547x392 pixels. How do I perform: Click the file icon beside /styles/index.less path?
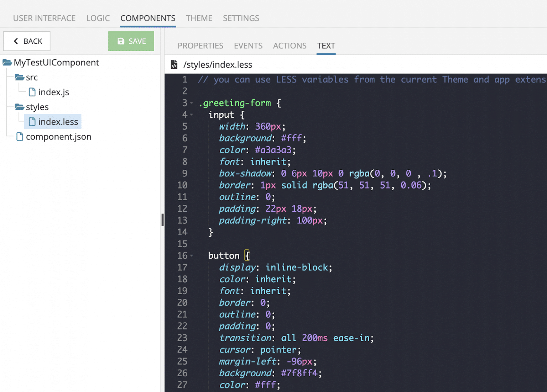point(174,64)
